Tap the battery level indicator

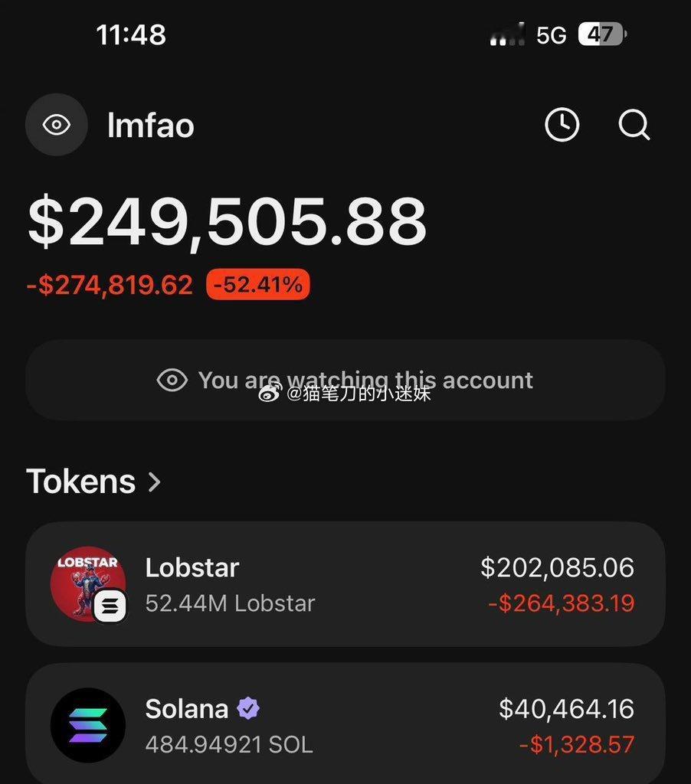tap(602, 34)
